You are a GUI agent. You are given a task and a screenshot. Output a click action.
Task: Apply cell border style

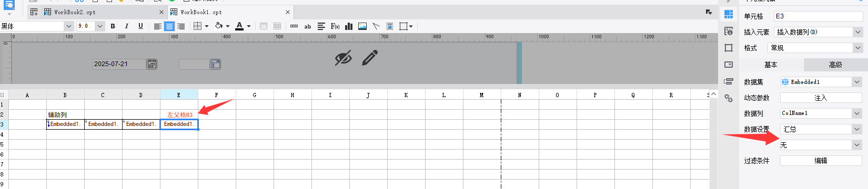click(x=197, y=26)
